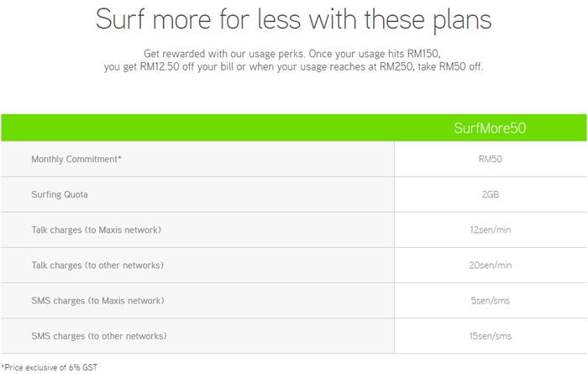Select SMS charges to Maxis network label
The height and width of the screenshot is (374, 588).
pyautogui.click(x=98, y=301)
